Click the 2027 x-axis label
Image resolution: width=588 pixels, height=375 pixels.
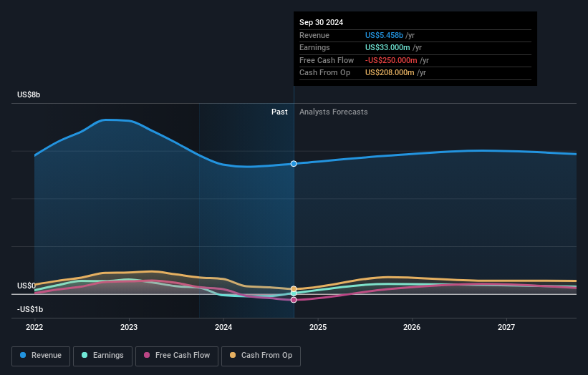point(506,328)
